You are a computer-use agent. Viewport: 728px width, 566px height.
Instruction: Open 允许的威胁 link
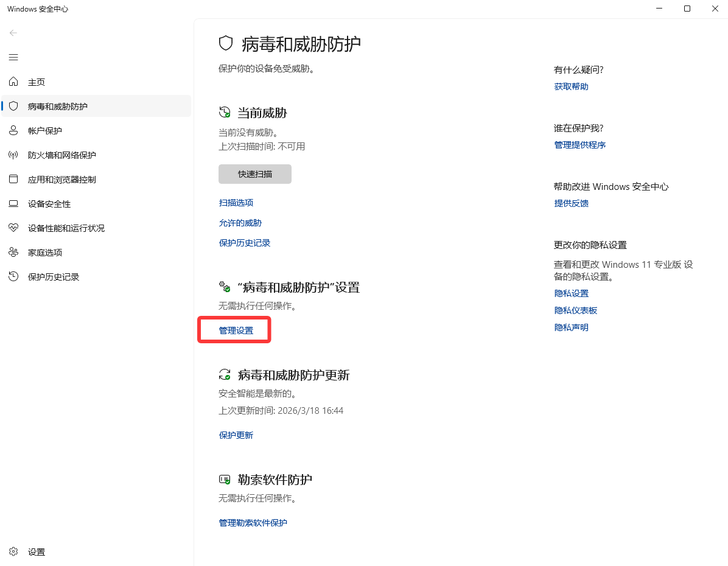(x=240, y=223)
